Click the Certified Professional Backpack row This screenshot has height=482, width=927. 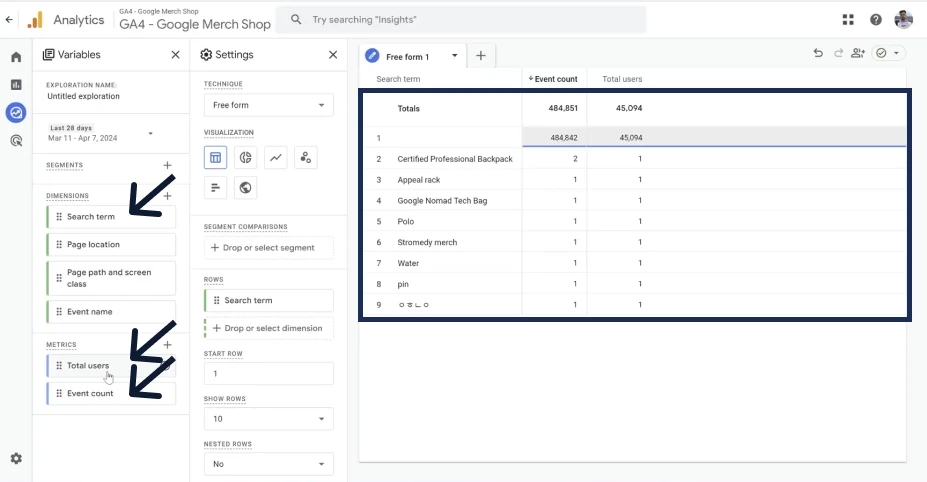tap(633, 158)
